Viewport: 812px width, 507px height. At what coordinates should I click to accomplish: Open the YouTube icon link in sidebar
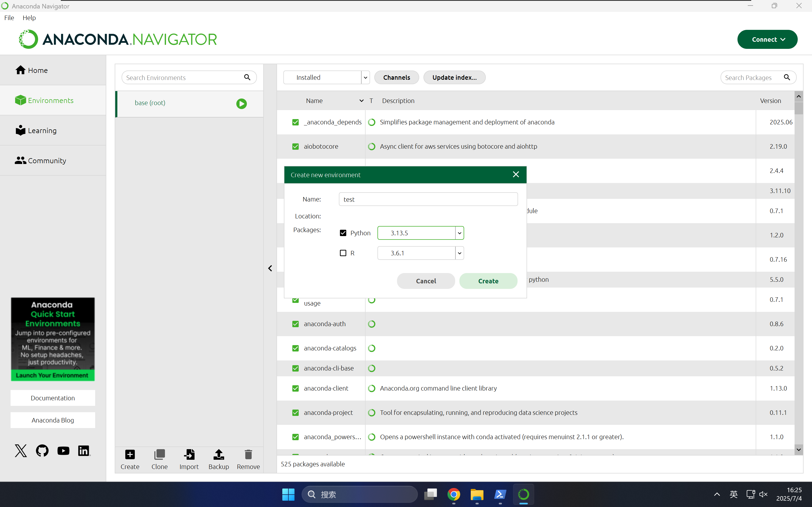coord(63,451)
